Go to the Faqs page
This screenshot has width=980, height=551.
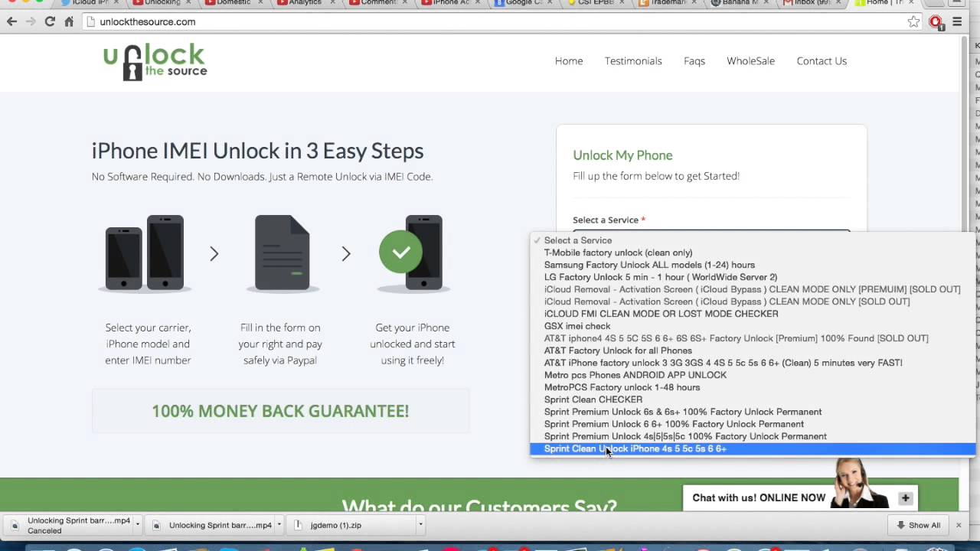click(x=694, y=61)
